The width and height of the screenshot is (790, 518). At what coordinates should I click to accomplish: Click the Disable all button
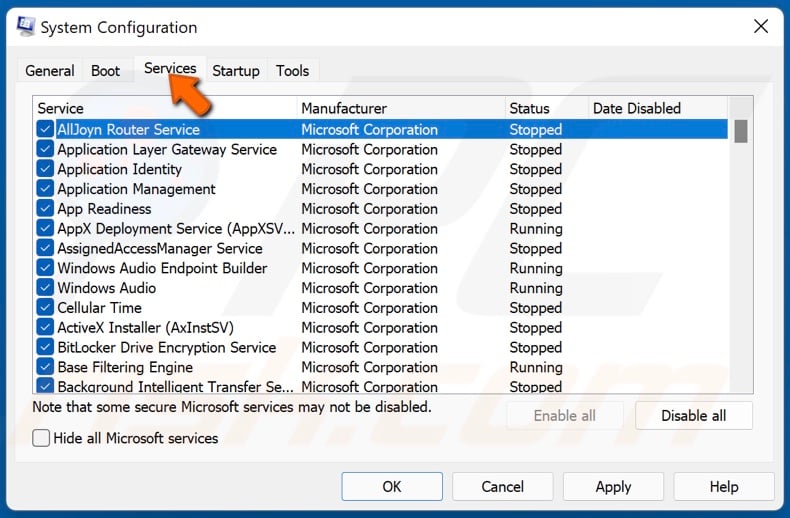click(694, 416)
